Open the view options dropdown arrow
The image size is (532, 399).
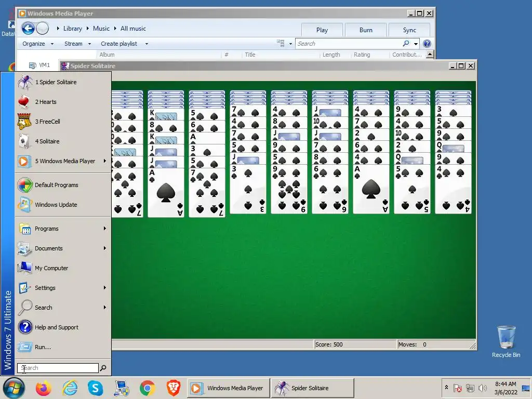[290, 44]
